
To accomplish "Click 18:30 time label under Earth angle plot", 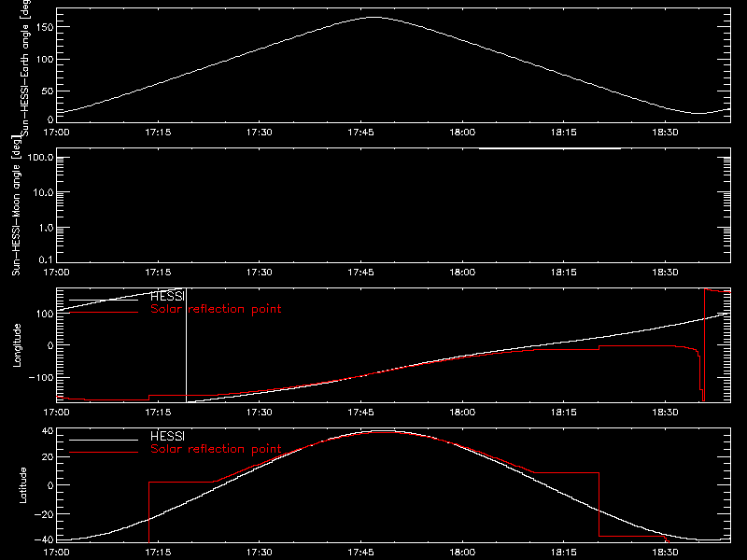I will coord(665,133).
